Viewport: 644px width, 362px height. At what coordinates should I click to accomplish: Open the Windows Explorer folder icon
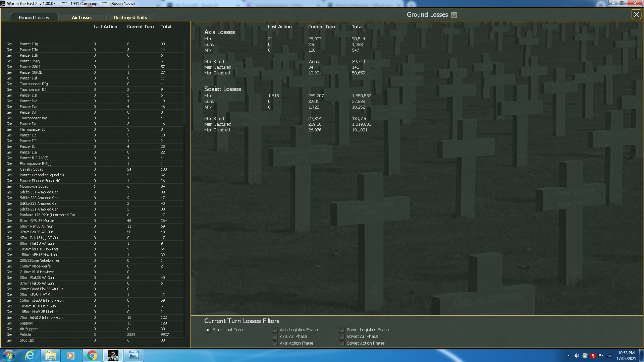(50, 355)
